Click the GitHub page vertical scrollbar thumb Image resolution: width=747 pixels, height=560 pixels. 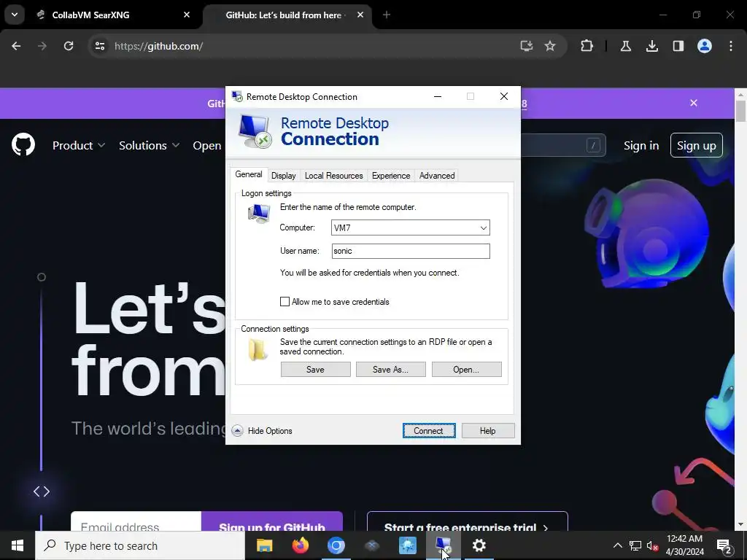coord(740,112)
